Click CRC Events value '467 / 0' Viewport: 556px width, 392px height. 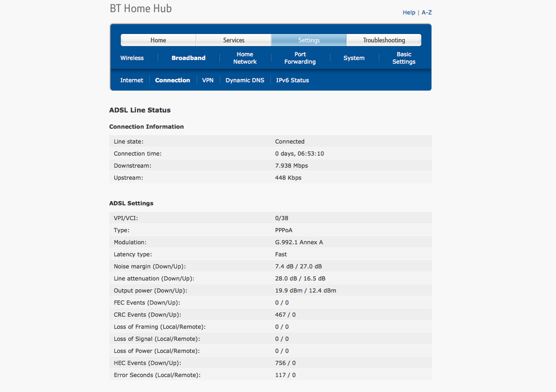coord(285,315)
